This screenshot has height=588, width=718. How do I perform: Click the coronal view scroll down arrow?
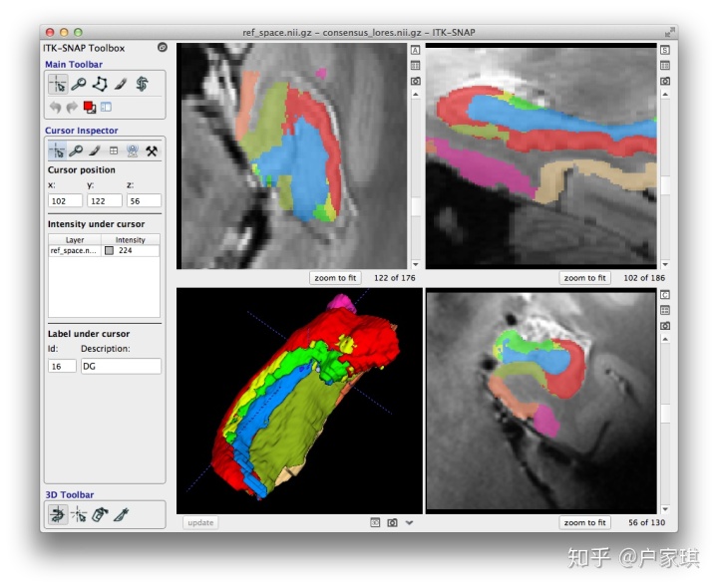(x=665, y=509)
